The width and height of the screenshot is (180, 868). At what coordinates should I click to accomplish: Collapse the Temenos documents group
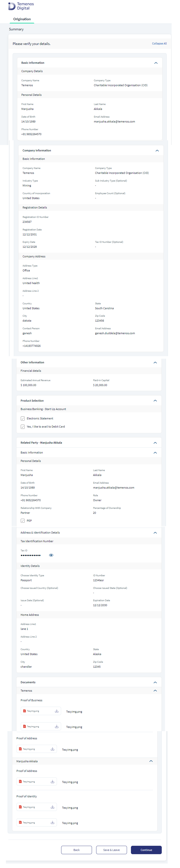pos(155,691)
